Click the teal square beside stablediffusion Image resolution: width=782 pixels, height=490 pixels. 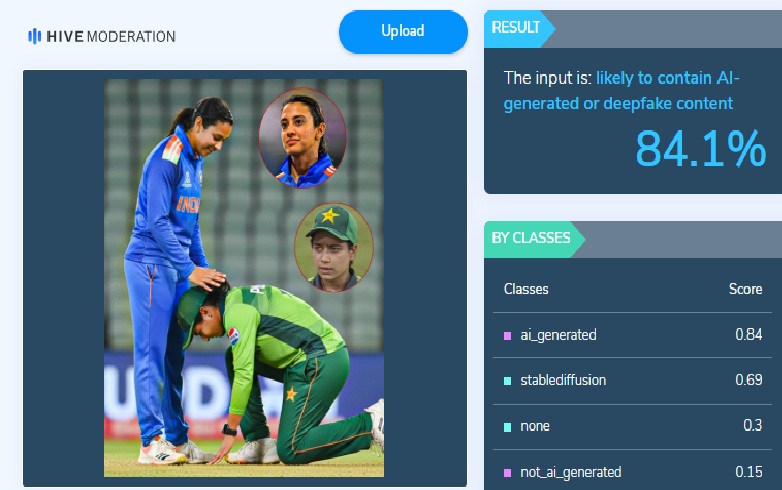point(508,381)
